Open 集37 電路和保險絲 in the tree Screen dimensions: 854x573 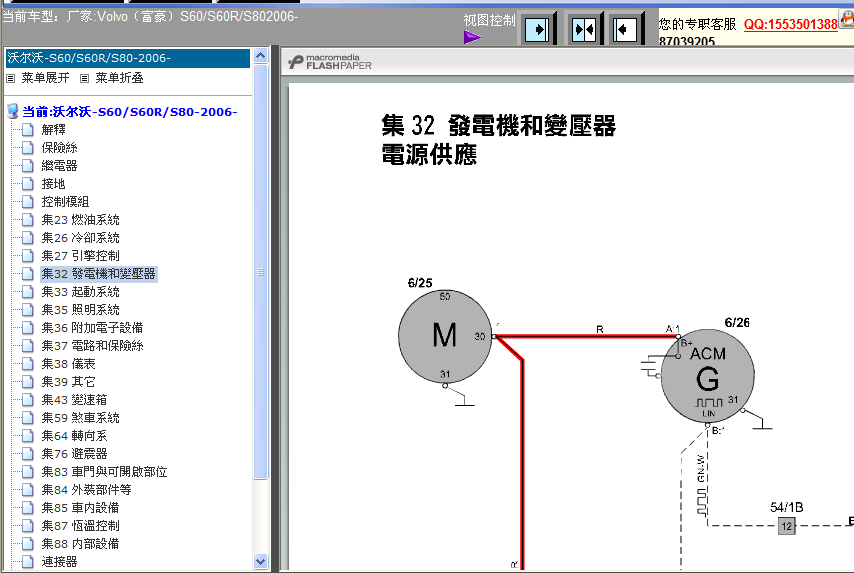point(92,345)
